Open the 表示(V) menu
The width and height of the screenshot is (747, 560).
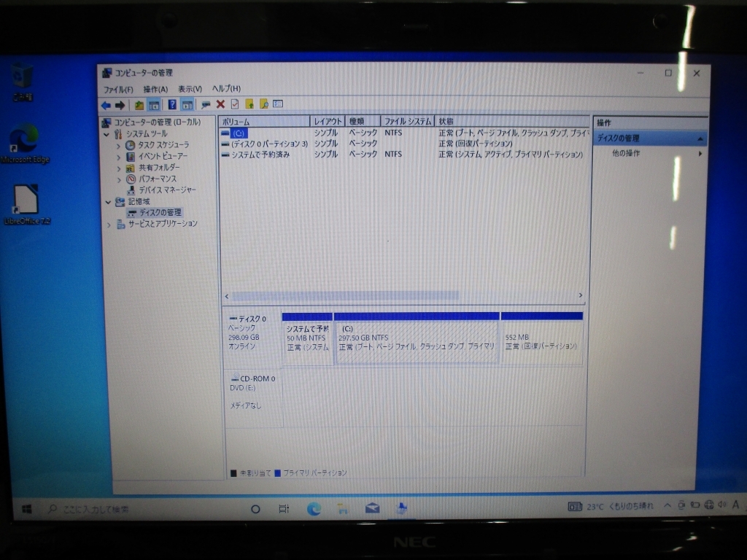tap(190, 89)
